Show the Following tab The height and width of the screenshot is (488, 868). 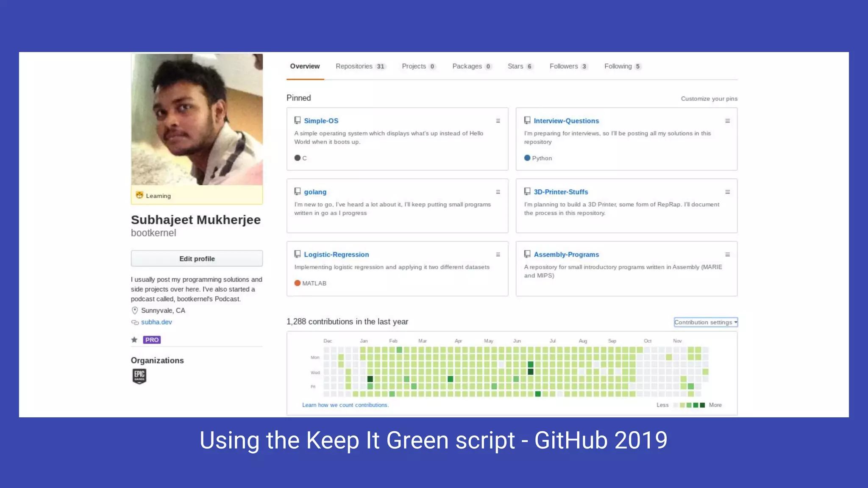coord(623,66)
